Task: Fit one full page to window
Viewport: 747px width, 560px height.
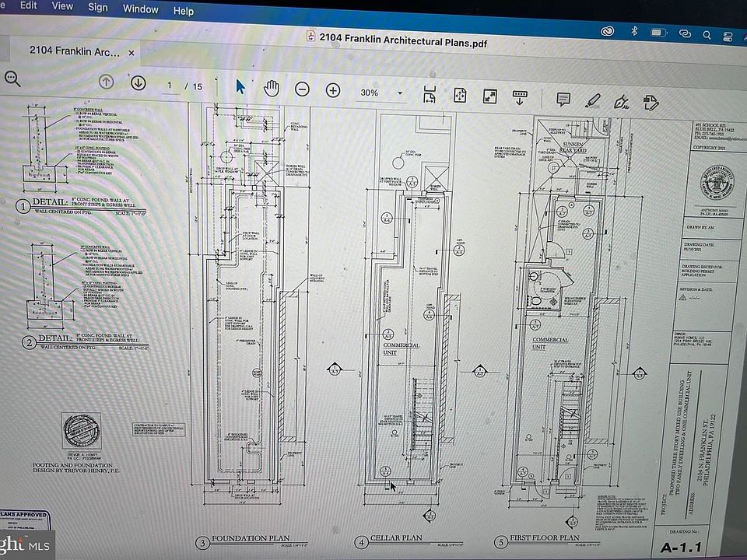Action: 460,96
